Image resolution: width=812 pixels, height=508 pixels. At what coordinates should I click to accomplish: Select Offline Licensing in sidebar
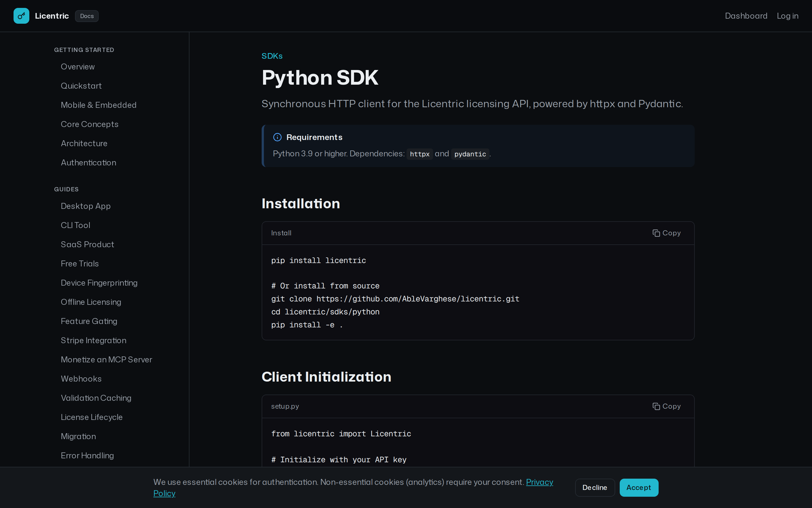tap(91, 302)
